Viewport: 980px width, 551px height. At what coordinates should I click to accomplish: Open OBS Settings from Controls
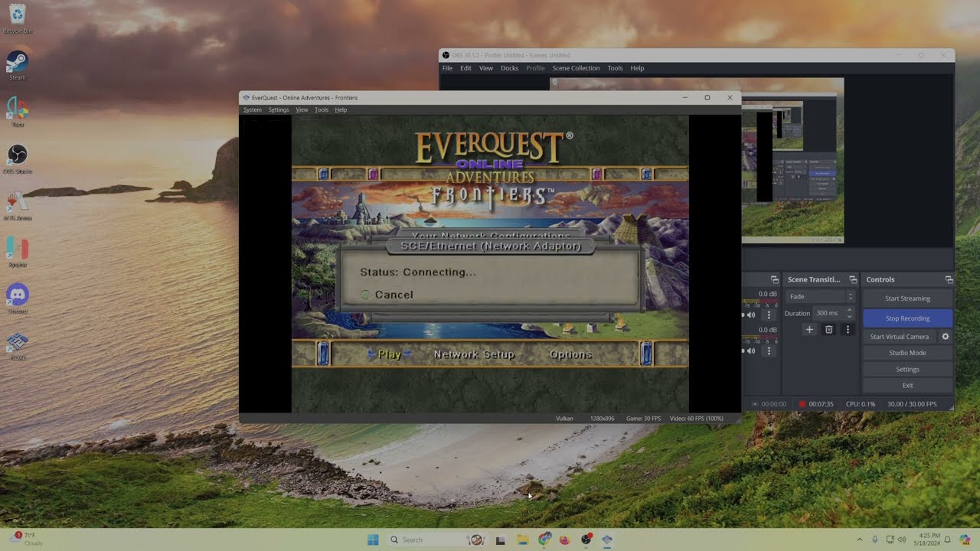[x=908, y=369]
